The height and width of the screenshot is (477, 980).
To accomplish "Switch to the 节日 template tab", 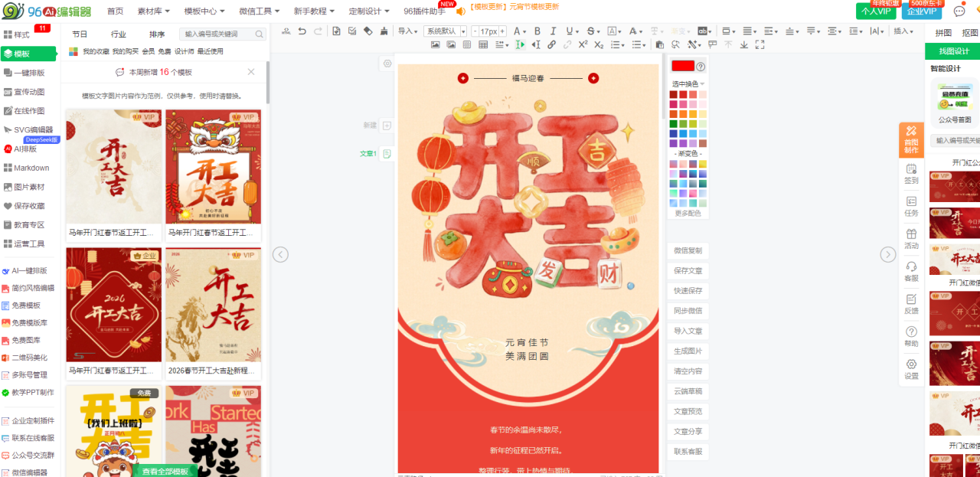I will [x=80, y=34].
